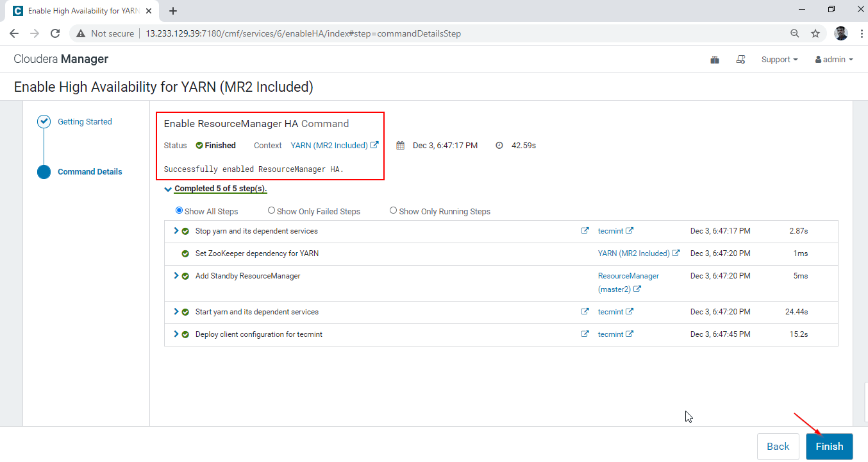Open the Support dropdown menu
The width and height of the screenshot is (868, 462).
(779, 60)
